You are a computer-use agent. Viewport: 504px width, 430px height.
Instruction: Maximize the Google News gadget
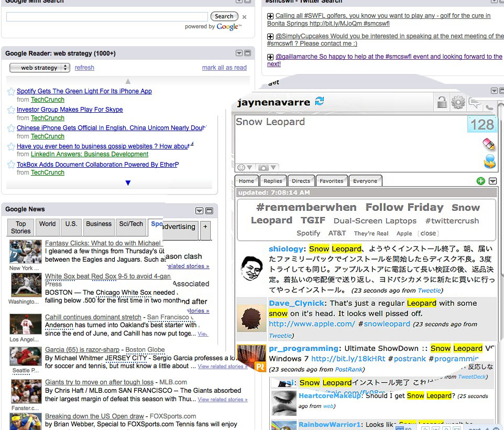click(x=209, y=211)
